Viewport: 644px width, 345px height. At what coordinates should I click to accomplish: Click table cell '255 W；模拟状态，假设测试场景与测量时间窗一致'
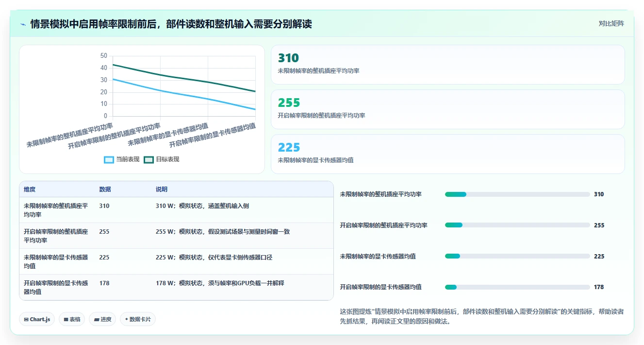(223, 232)
